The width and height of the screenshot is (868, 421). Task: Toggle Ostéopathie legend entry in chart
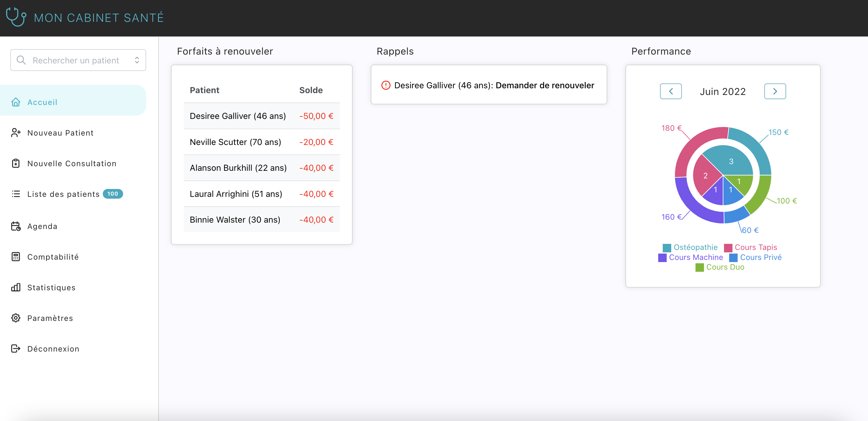[x=695, y=248]
